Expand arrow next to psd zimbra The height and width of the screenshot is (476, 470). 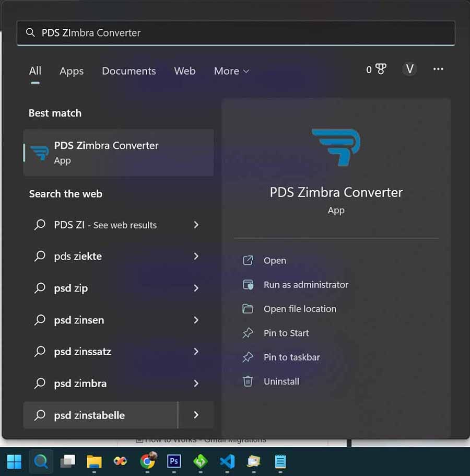pyautogui.click(x=196, y=384)
